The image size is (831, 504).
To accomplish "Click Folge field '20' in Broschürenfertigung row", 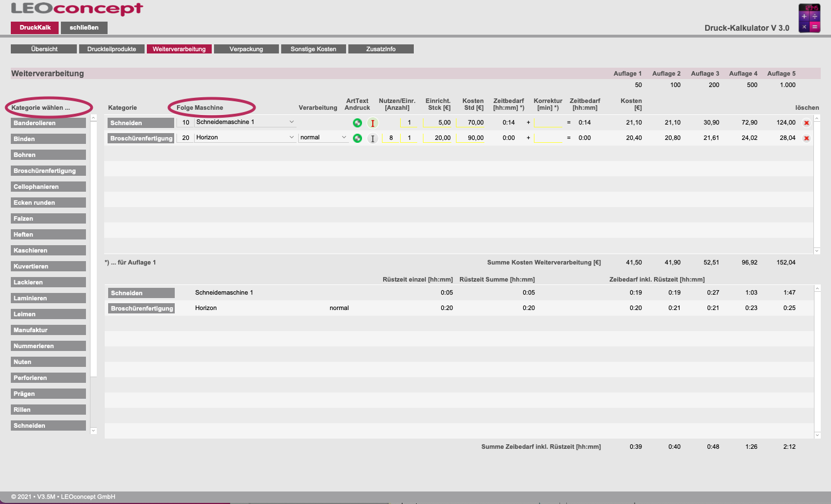I will [x=185, y=138].
